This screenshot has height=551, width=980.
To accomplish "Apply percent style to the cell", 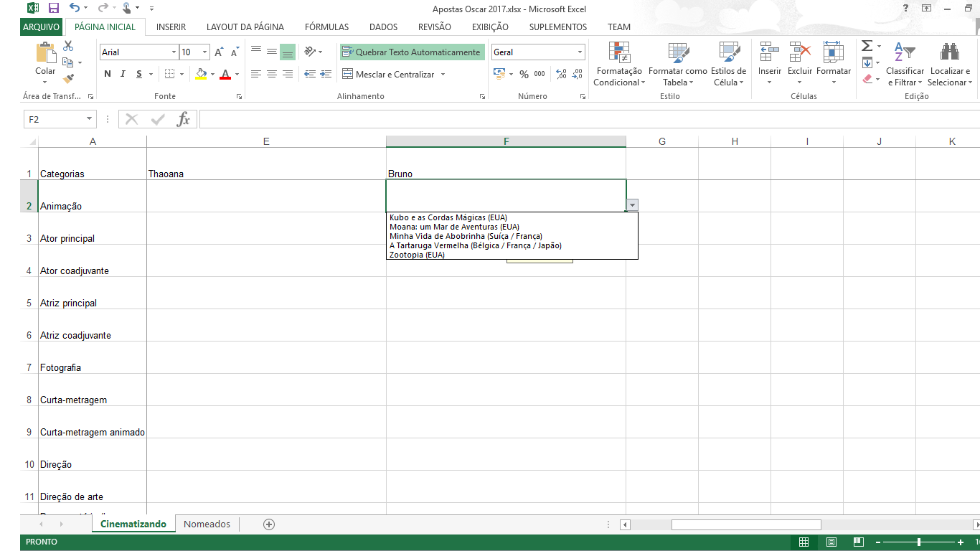I will coord(524,74).
